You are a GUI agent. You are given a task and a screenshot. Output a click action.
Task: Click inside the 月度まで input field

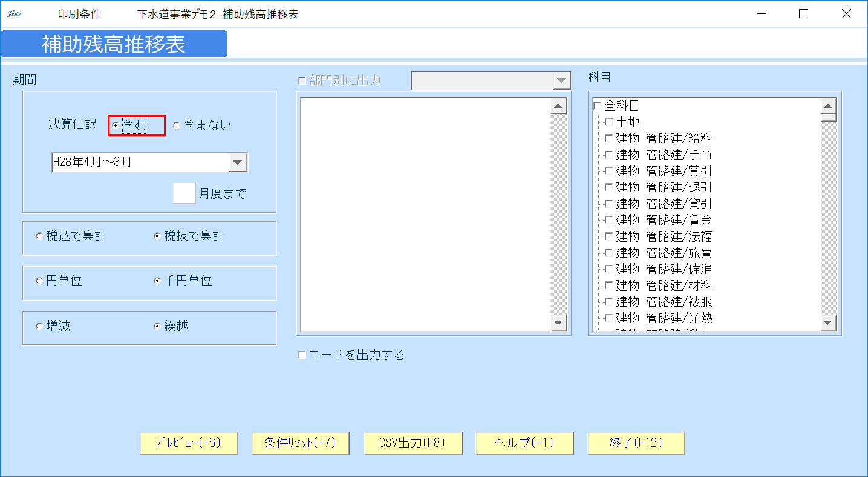[x=184, y=192]
